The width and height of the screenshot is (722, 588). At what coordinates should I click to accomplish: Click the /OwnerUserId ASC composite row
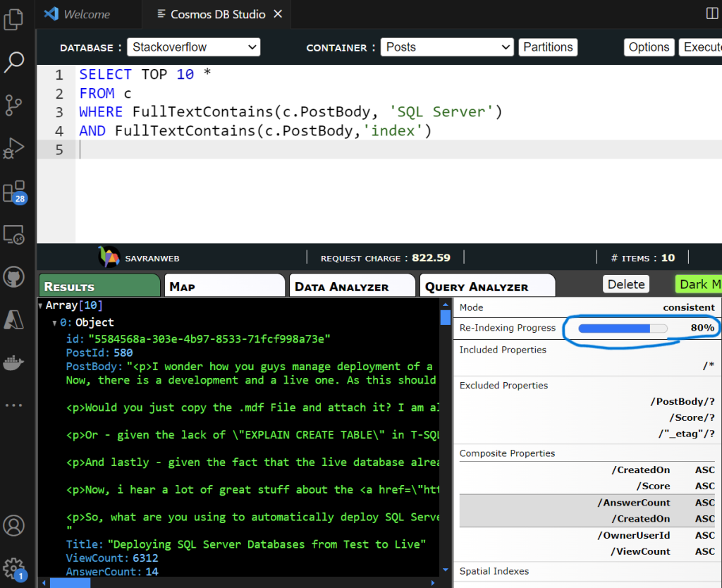click(x=587, y=535)
